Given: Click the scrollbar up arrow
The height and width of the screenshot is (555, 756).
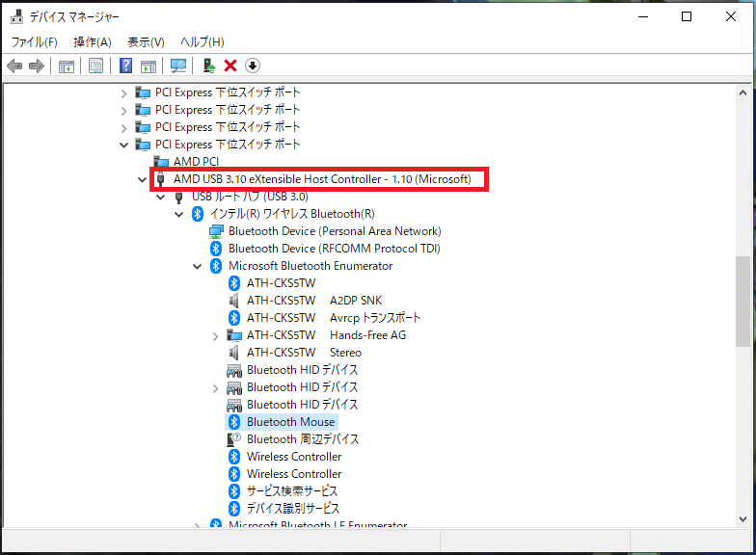Looking at the screenshot, I should pyautogui.click(x=742, y=92).
